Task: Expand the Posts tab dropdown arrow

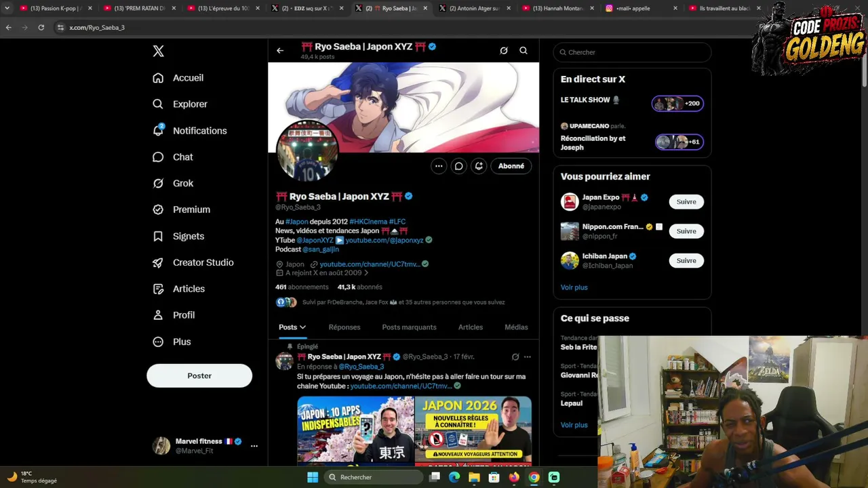Action: click(x=302, y=327)
